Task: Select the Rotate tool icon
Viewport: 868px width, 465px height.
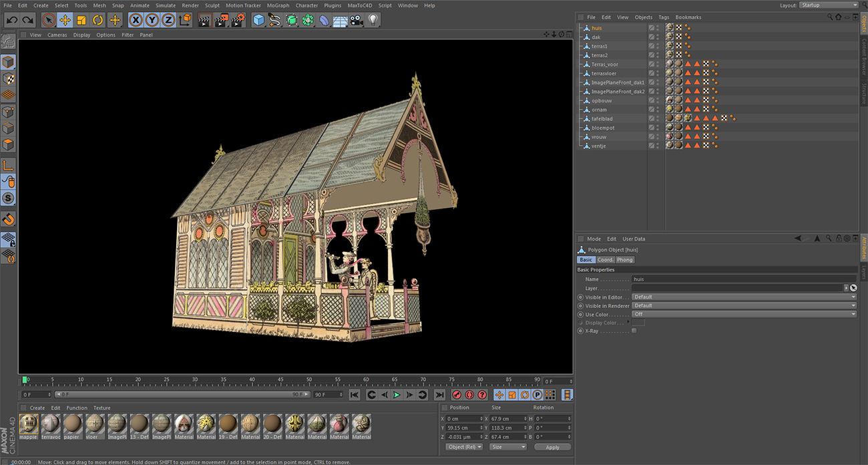Action: click(97, 21)
